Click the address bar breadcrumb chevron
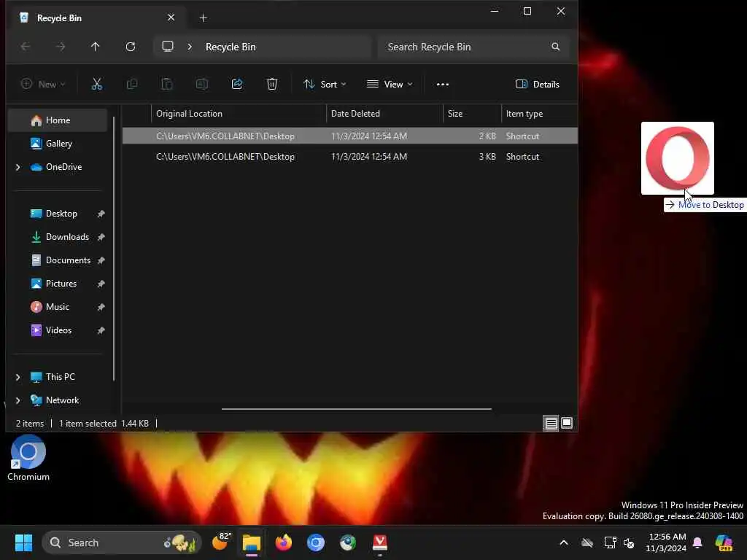This screenshot has height=560, width=747. coord(190,47)
